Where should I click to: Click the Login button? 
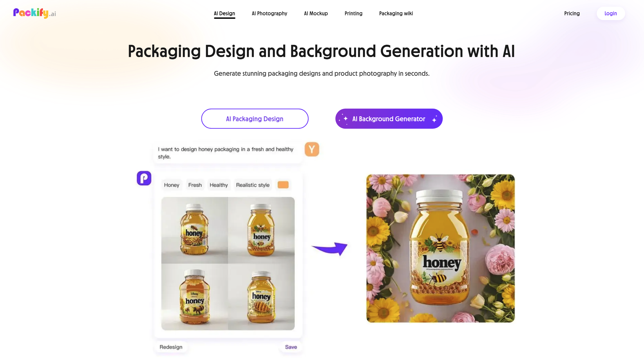coord(610,13)
